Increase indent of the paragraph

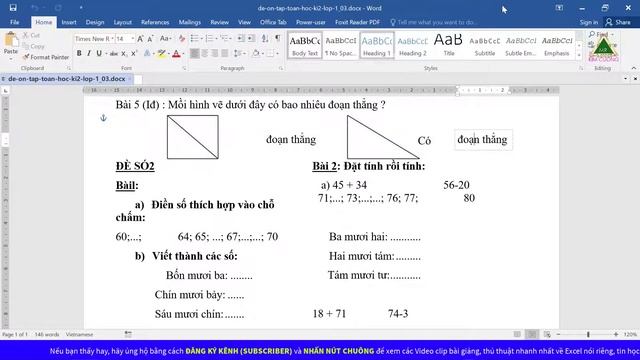tap(251, 39)
